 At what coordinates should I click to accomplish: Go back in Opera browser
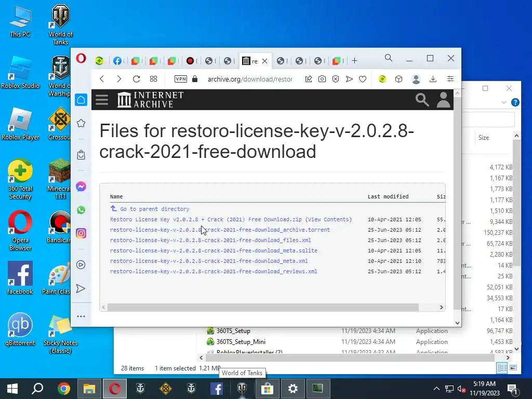[x=102, y=79]
